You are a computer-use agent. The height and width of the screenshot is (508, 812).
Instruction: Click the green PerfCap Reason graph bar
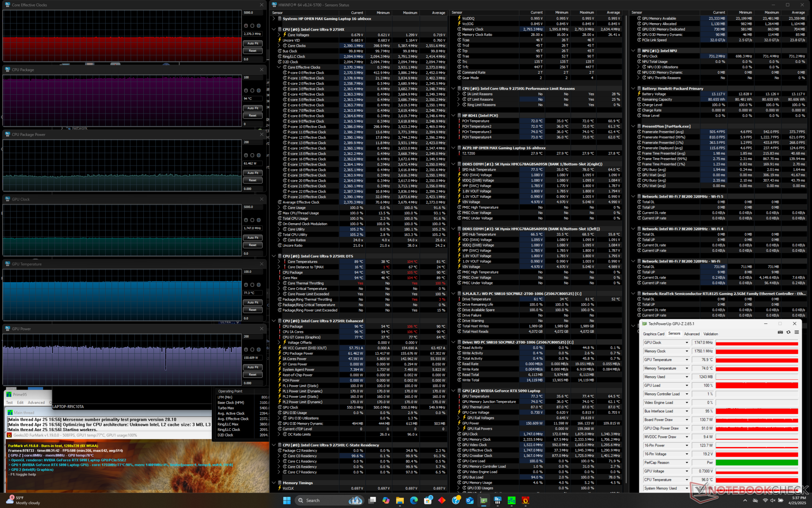coord(756,463)
